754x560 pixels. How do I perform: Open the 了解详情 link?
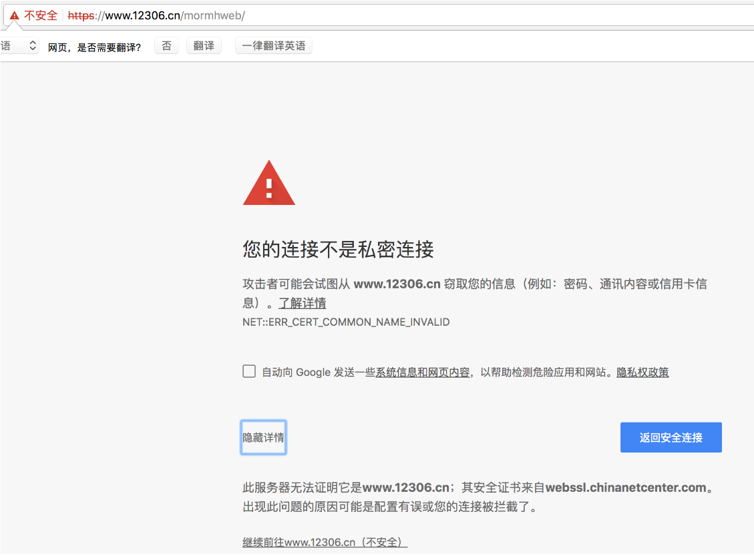[302, 303]
